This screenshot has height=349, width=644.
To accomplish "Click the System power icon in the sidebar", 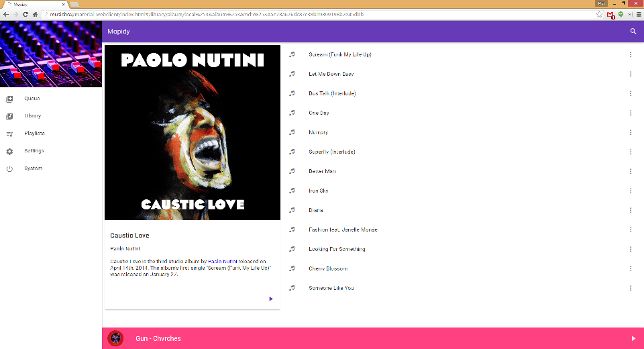I will click(x=9, y=168).
